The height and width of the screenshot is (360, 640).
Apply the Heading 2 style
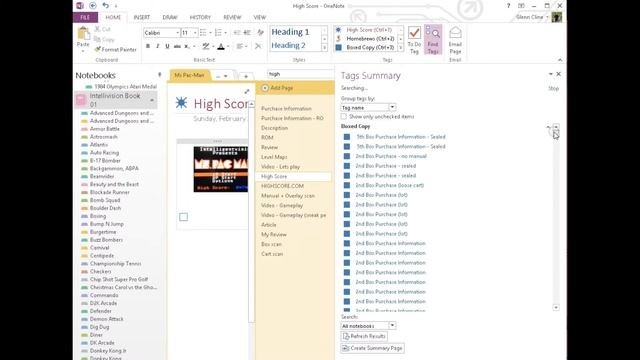click(x=288, y=45)
